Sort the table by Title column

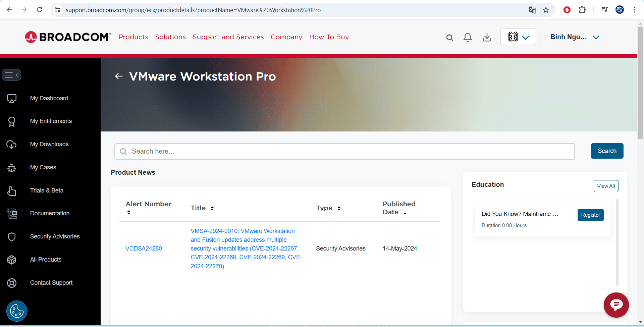point(212,208)
